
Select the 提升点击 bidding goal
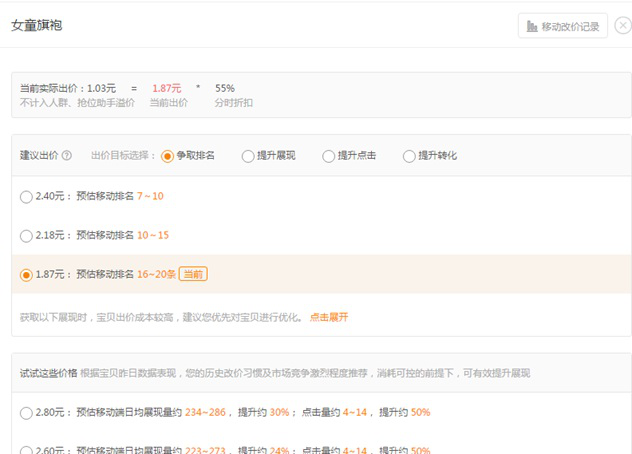tap(328, 156)
